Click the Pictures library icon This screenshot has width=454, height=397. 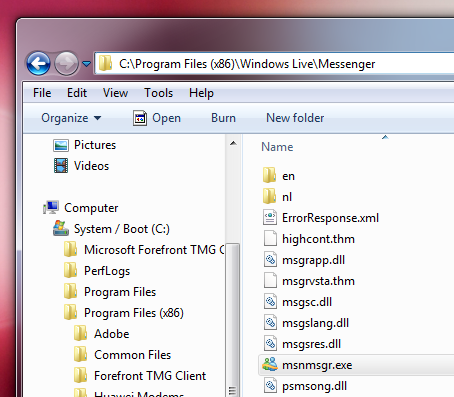tap(61, 145)
